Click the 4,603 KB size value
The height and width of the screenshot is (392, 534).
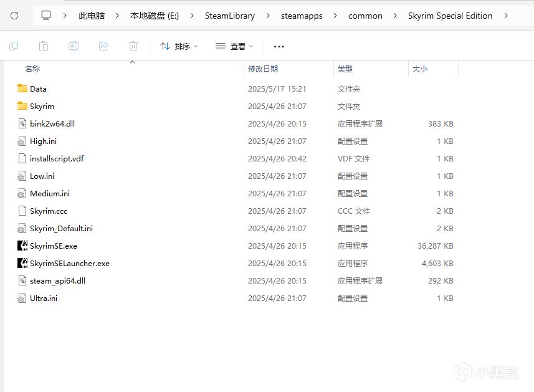437,263
